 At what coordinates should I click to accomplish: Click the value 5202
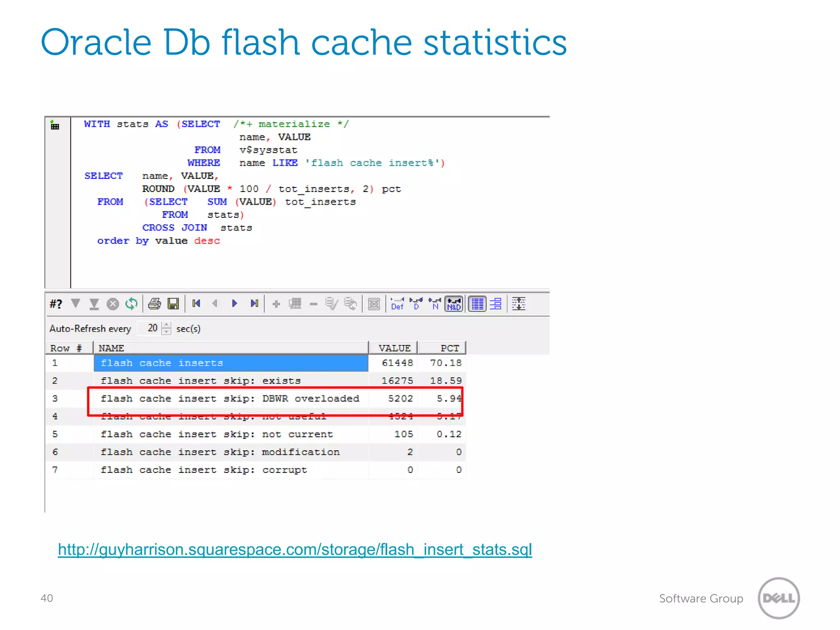coord(400,399)
